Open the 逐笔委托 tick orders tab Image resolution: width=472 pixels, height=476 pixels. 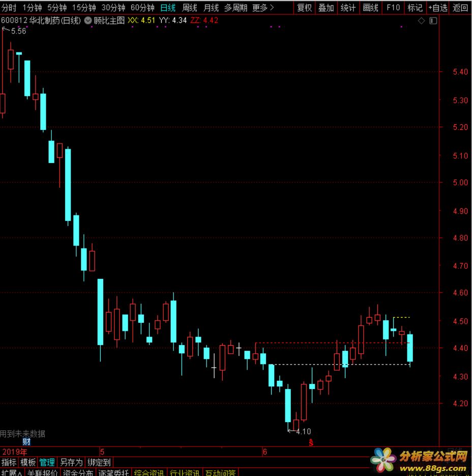point(113,472)
